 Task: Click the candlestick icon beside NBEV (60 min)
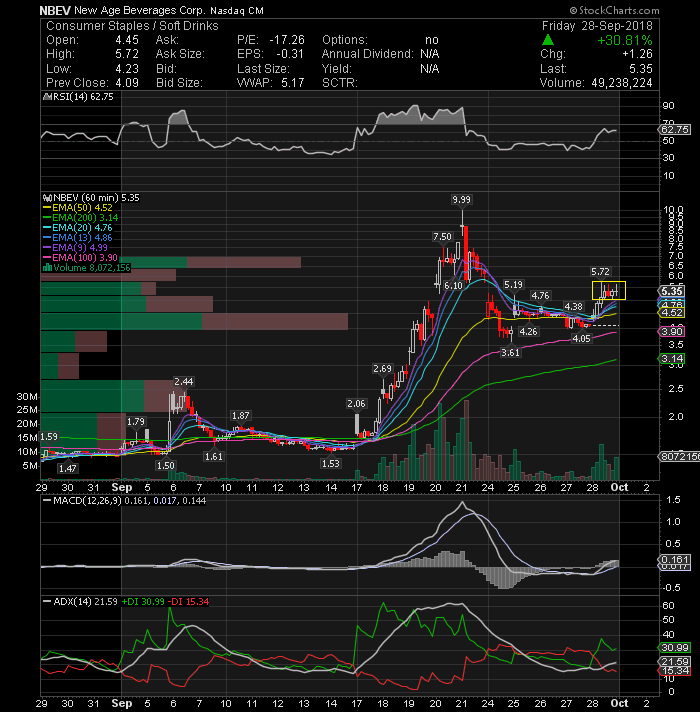click(x=47, y=198)
